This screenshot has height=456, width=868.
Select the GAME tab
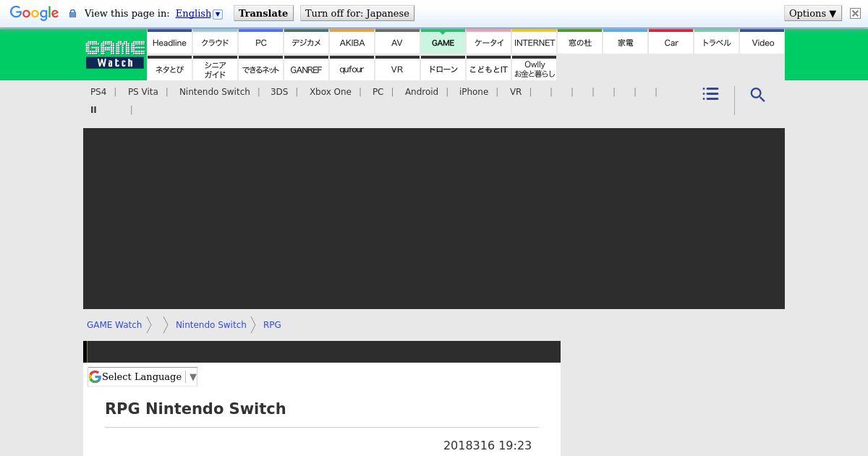443,42
